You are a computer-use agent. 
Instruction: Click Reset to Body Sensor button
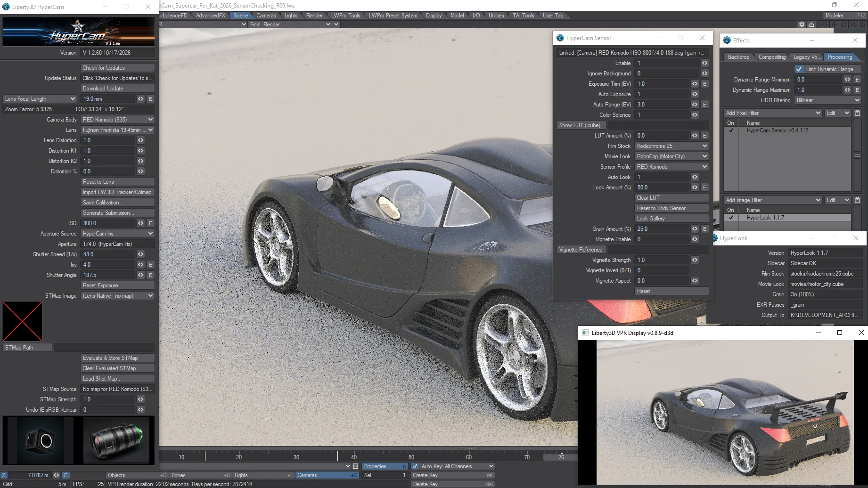[x=671, y=208]
